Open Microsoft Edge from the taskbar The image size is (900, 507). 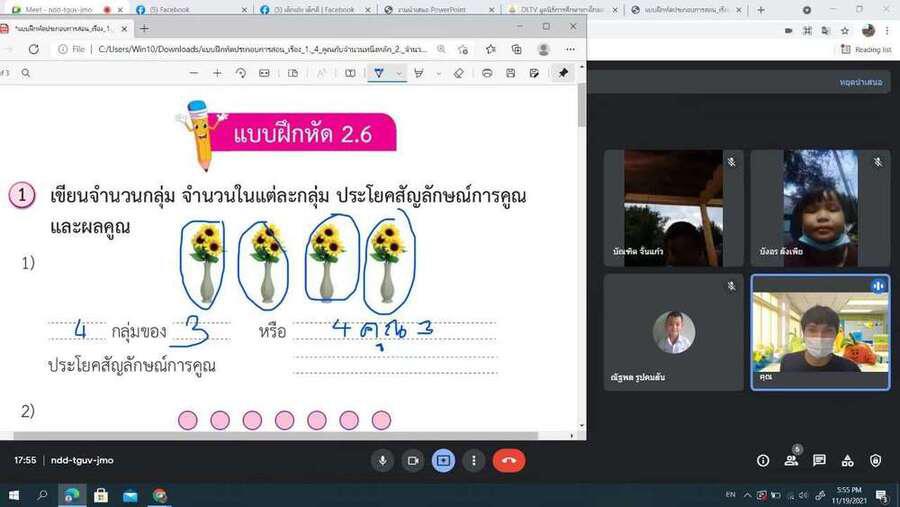[72, 494]
